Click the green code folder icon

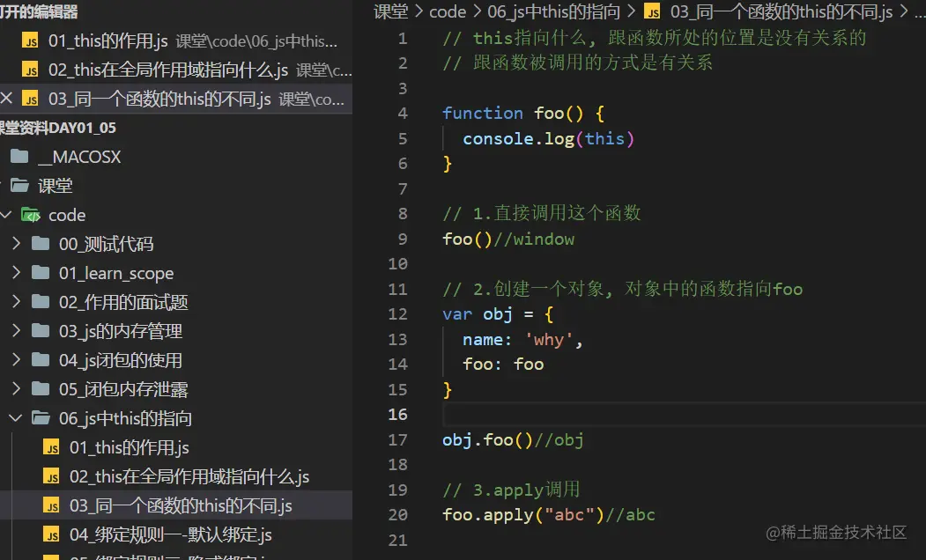[30, 215]
